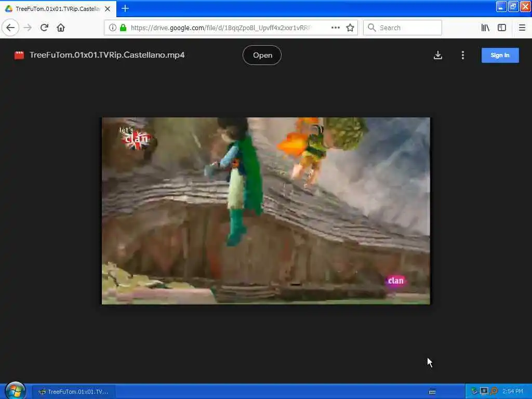Click the 2:54 PM clock
This screenshot has width=532, height=399.
(513, 391)
